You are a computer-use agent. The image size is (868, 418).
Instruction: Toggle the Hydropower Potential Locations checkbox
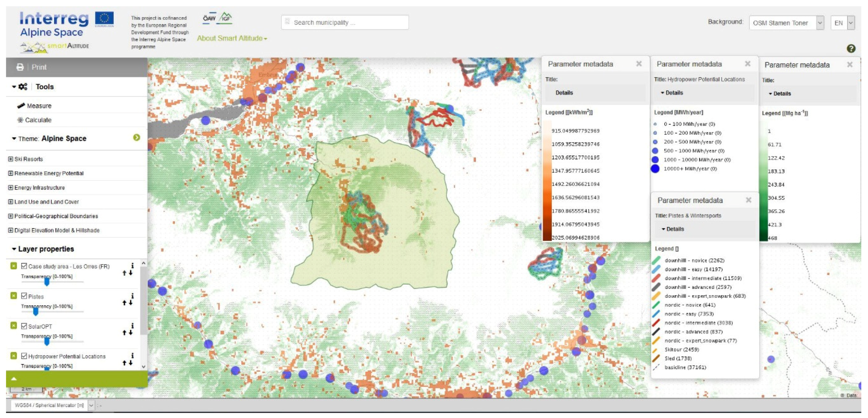pyautogui.click(x=24, y=356)
